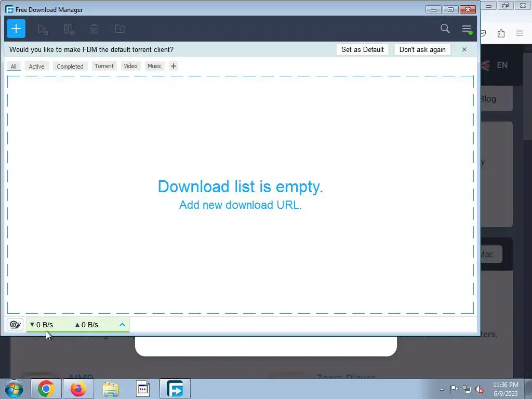Open the Windows Start menu
The height and width of the screenshot is (399, 532).
pyautogui.click(x=14, y=389)
